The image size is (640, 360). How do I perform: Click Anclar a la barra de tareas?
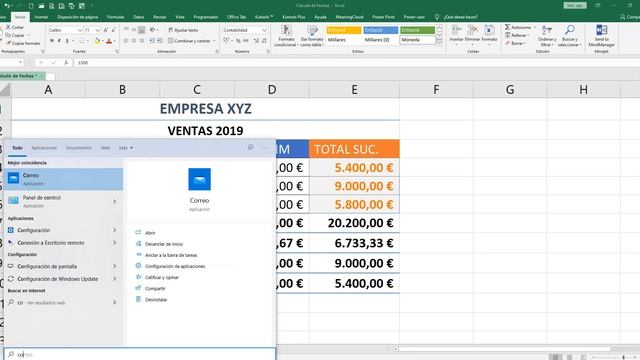[x=171, y=255]
